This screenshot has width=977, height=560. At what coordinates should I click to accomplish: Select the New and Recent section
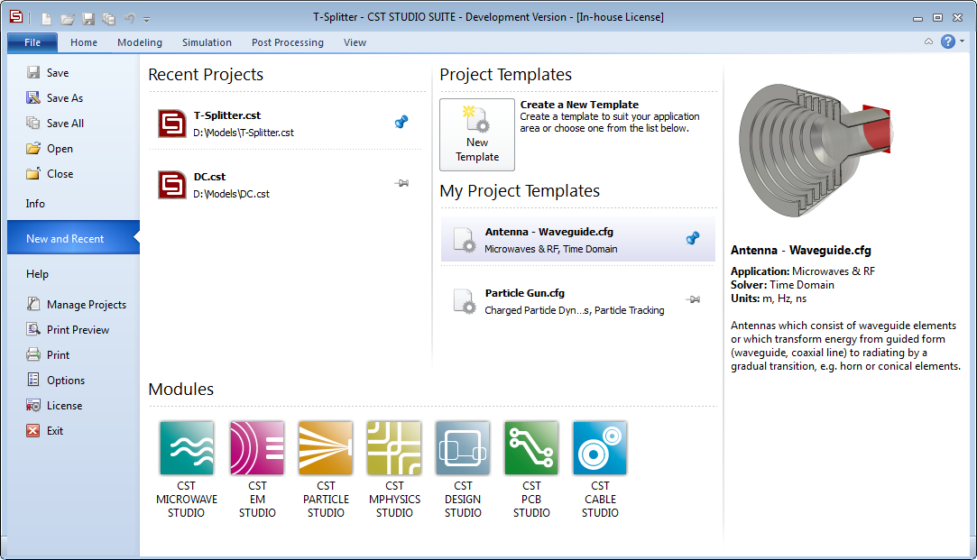click(74, 237)
